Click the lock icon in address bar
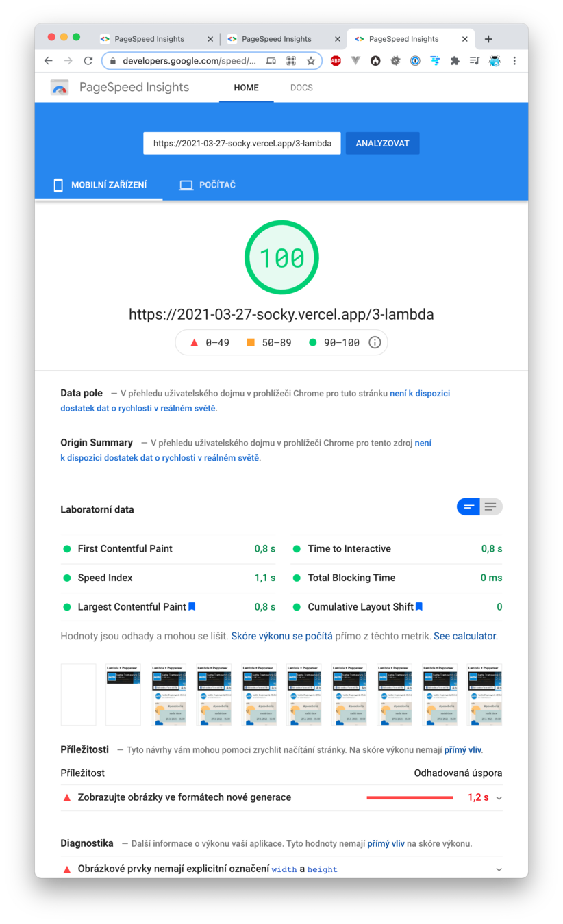Image resolution: width=563 pixels, height=924 pixels. point(114,61)
